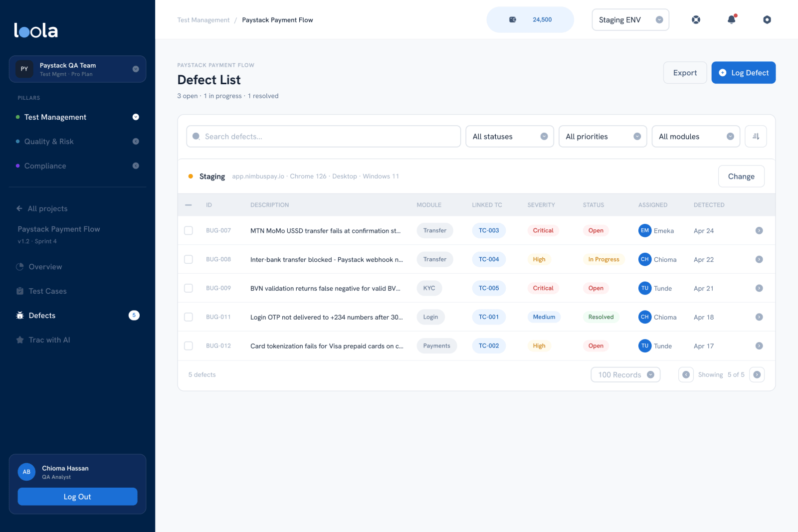Tick the checkbox for BUG-011

(189, 317)
